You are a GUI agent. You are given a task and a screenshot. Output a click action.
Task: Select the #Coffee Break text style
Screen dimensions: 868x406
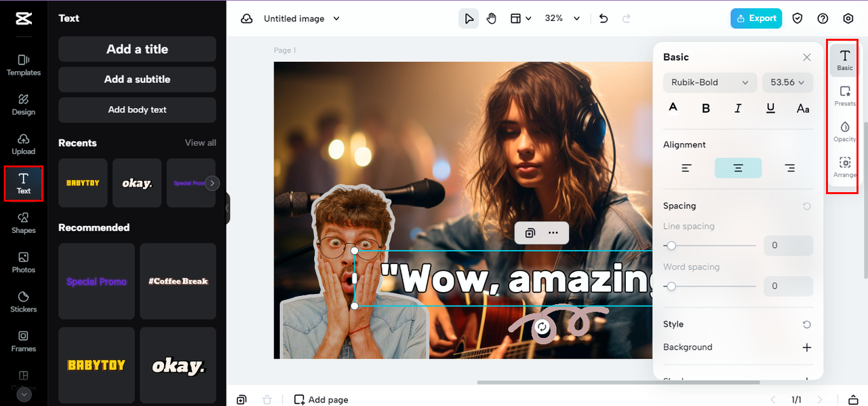pyautogui.click(x=178, y=281)
